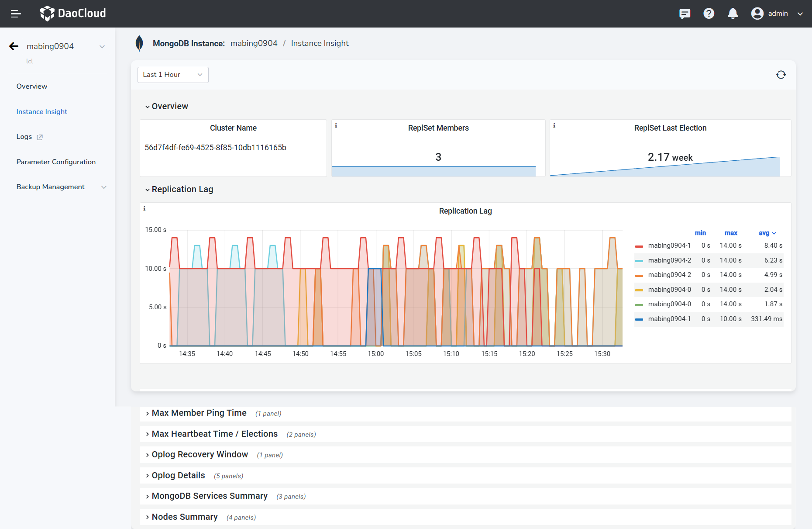Click the info icon on Replication Lag panel

click(x=144, y=208)
